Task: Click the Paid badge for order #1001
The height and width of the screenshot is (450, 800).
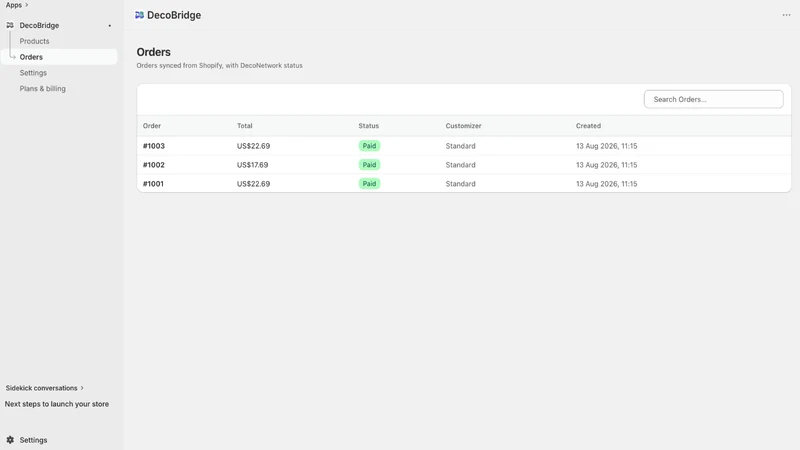Action: (x=369, y=184)
